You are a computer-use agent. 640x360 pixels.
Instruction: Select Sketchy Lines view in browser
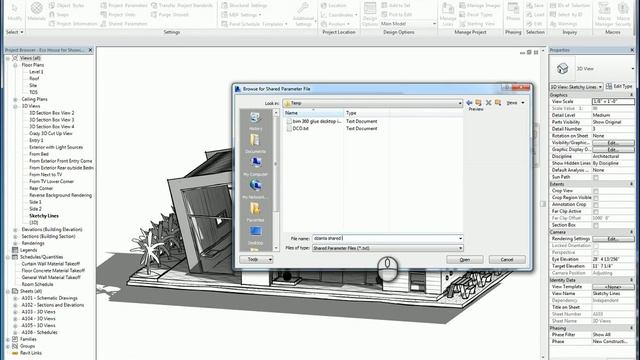click(x=44, y=216)
